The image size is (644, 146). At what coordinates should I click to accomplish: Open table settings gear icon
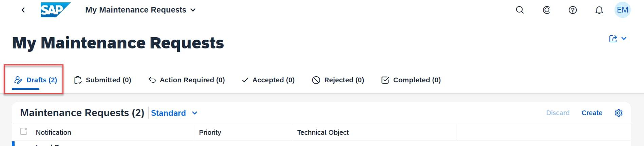click(x=619, y=113)
